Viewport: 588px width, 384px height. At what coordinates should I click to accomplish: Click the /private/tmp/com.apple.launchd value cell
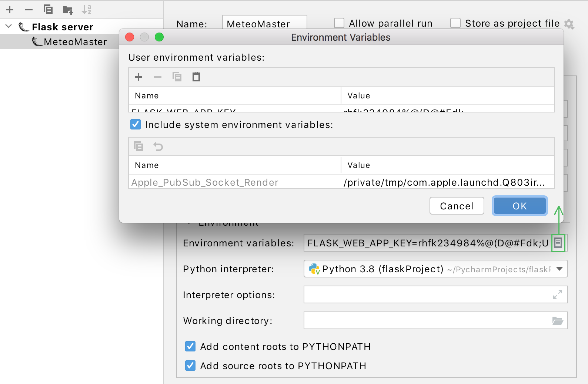pos(448,182)
